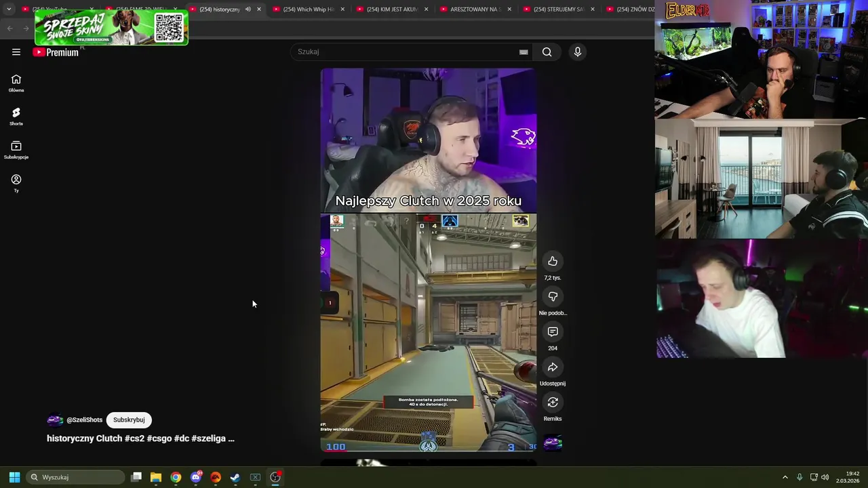This screenshot has height=488, width=868.
Task: Open the browser tab search dropdown
Action: point(9,9)
